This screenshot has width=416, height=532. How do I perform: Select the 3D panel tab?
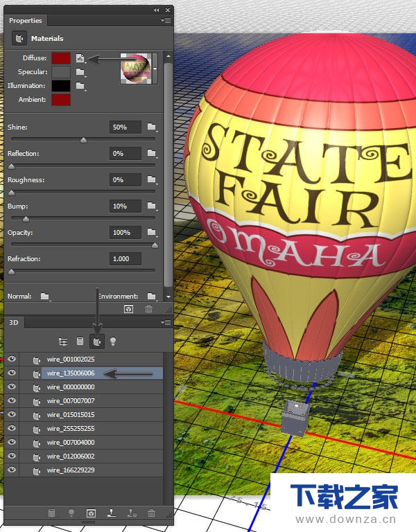(x=14, y=323)
